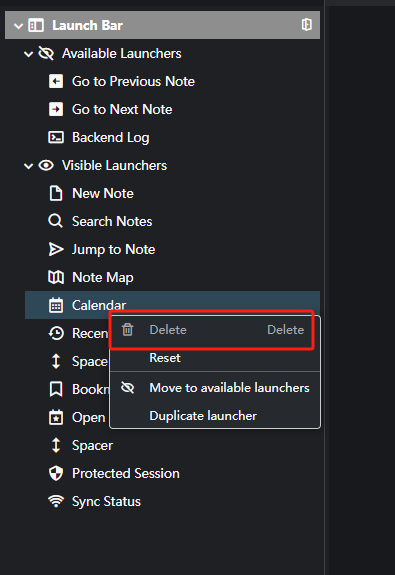395x575 pixels.
Task: Click the Jump to Note send icon
Action: coord(56,249)
